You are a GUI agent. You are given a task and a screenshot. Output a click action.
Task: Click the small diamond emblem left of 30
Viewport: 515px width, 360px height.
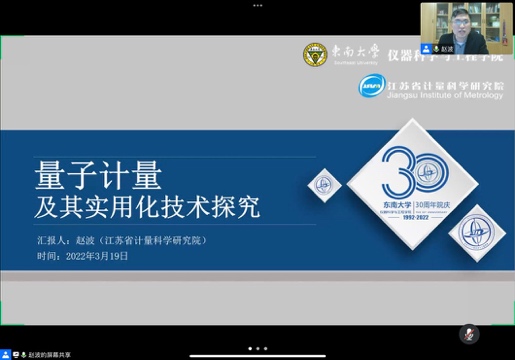[324, 185]
